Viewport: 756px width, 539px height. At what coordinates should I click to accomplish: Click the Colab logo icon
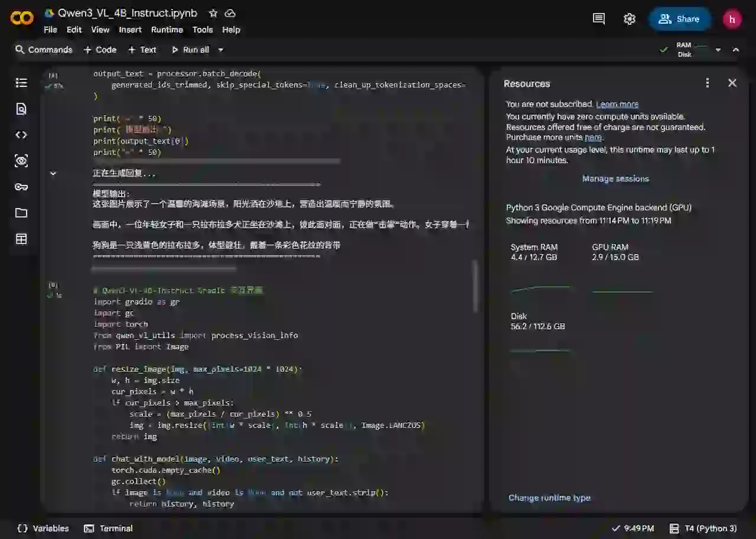tap(22, 19)
